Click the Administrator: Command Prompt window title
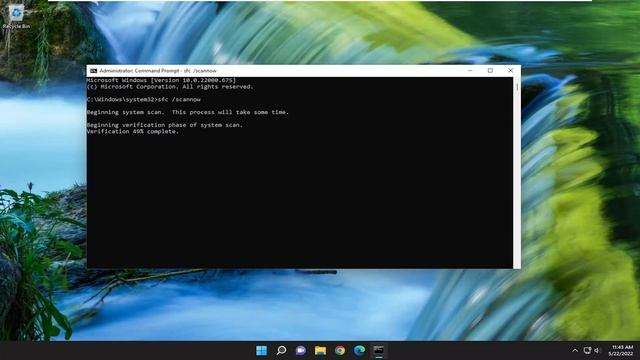Viewport: 640px width, 360px height. point(158,71)
